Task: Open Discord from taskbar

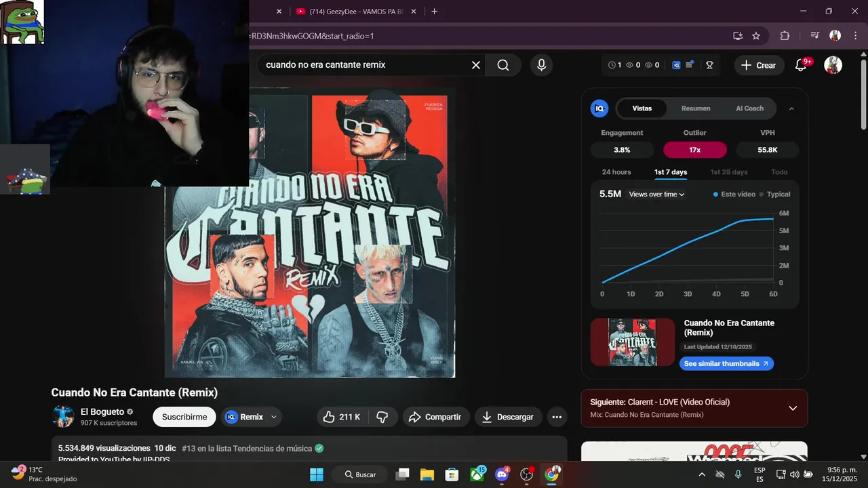Action: point(502,474)
